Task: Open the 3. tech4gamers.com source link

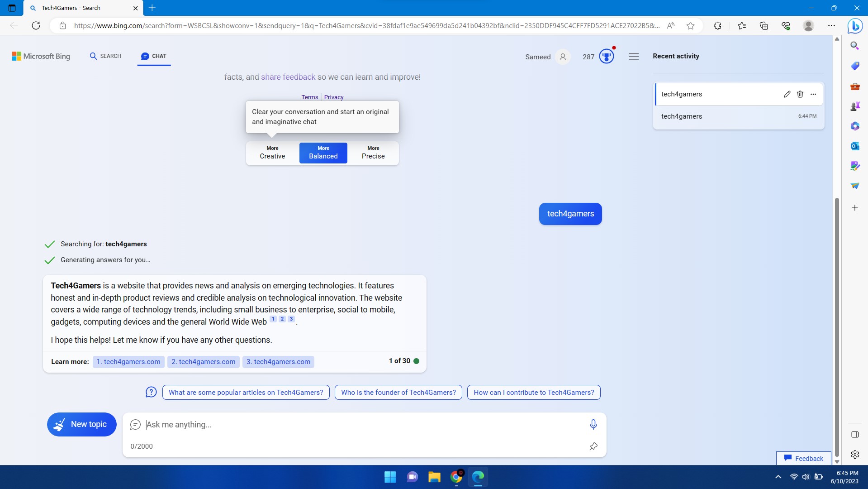Action: 278,362
